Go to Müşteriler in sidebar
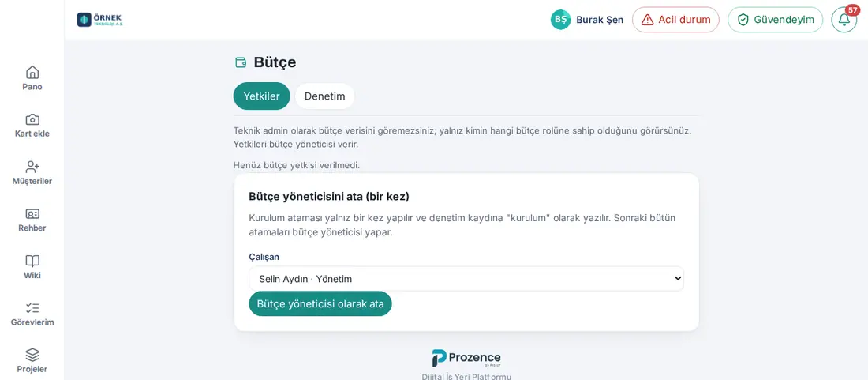868x380 pixels. [32, 173]
